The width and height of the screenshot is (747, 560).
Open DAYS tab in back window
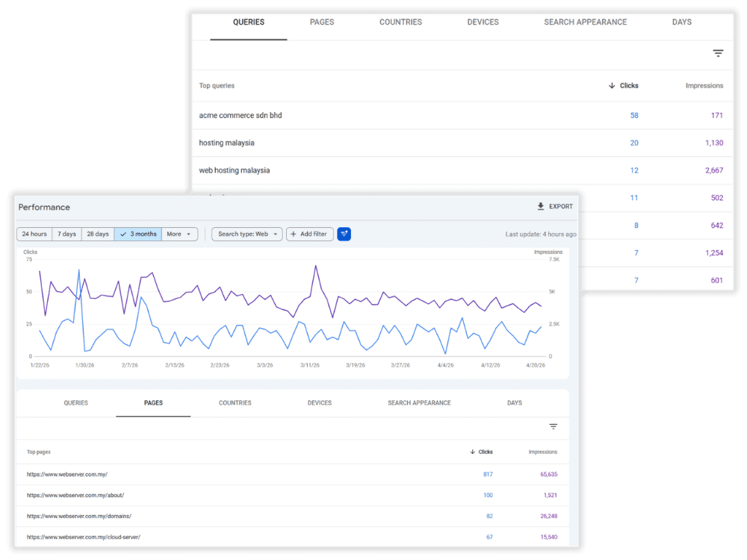pyautogui.click(x=682, y=22)
